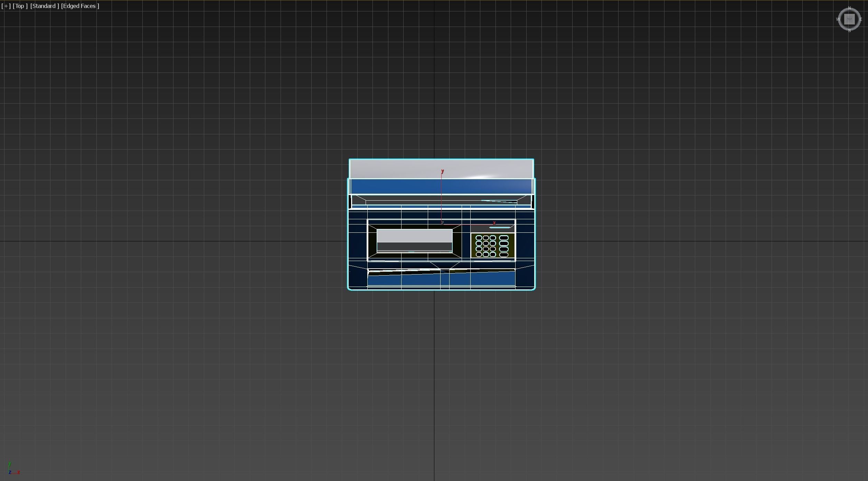Open the [+] general viewport menu
868x481 pixels.
tap(6, 6)
